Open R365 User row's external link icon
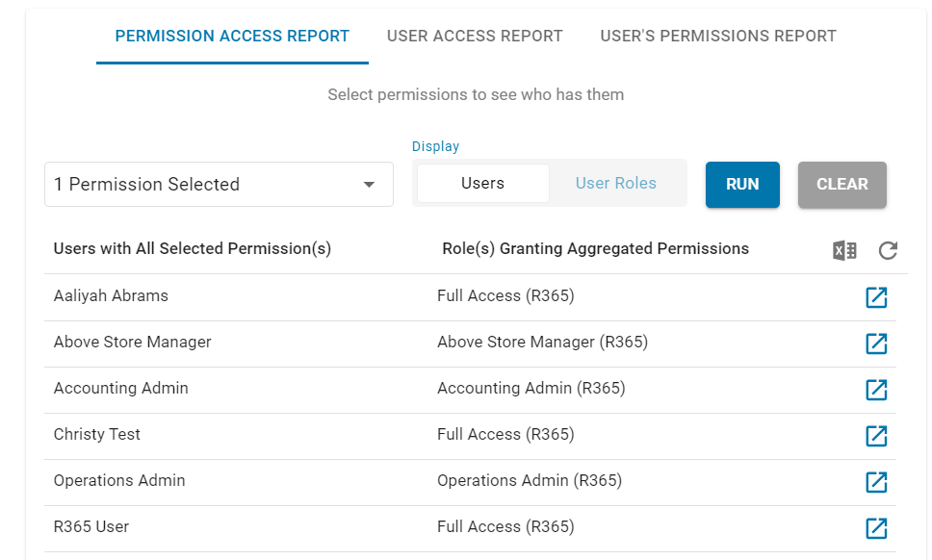 pyautogui.click(x=876, y=528)
